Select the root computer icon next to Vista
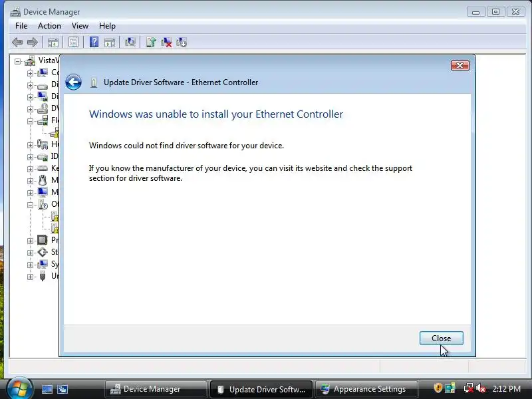 (30, 61)
